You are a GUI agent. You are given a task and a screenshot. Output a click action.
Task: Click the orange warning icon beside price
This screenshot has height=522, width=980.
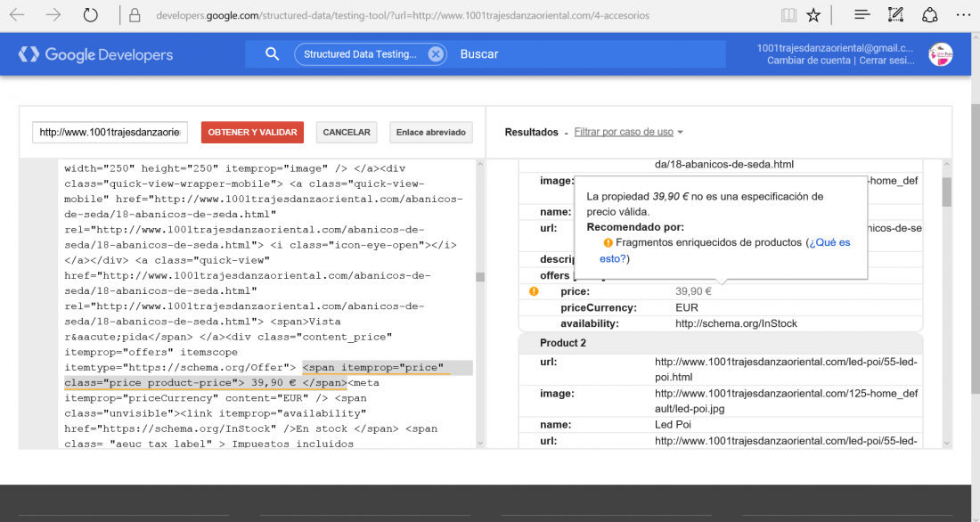[534, 291]
